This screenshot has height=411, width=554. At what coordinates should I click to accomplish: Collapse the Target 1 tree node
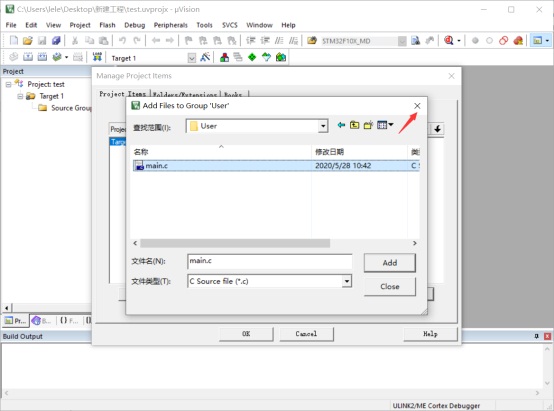[20, 96]
